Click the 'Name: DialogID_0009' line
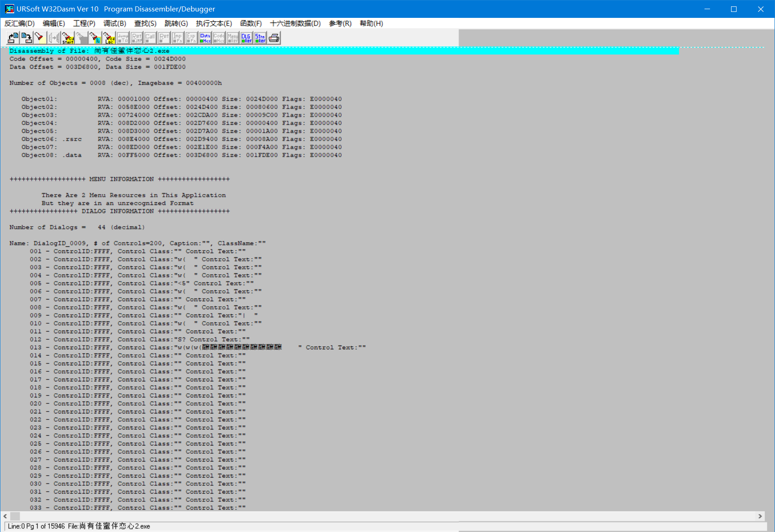 point(137,243)
